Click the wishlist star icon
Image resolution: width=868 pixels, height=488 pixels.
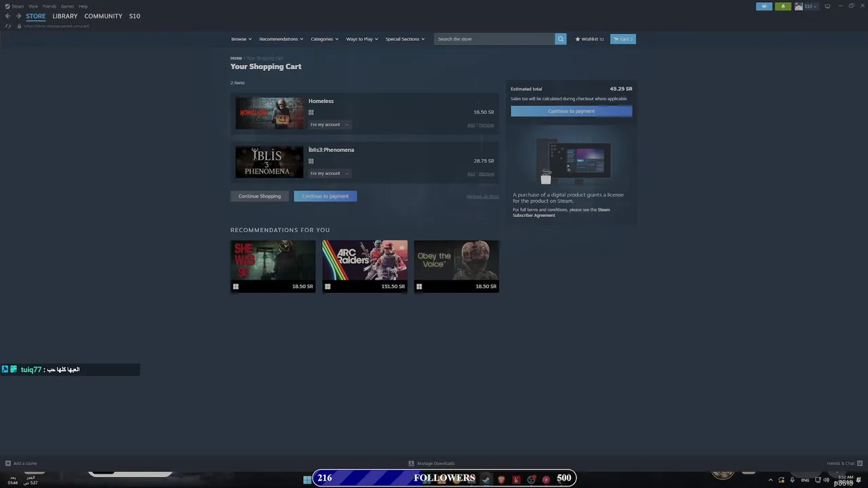click(578, 39)
